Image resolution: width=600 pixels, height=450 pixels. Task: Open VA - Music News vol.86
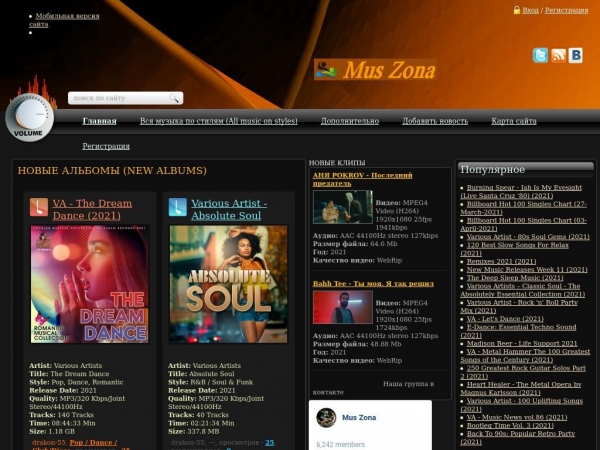(517, 417)
